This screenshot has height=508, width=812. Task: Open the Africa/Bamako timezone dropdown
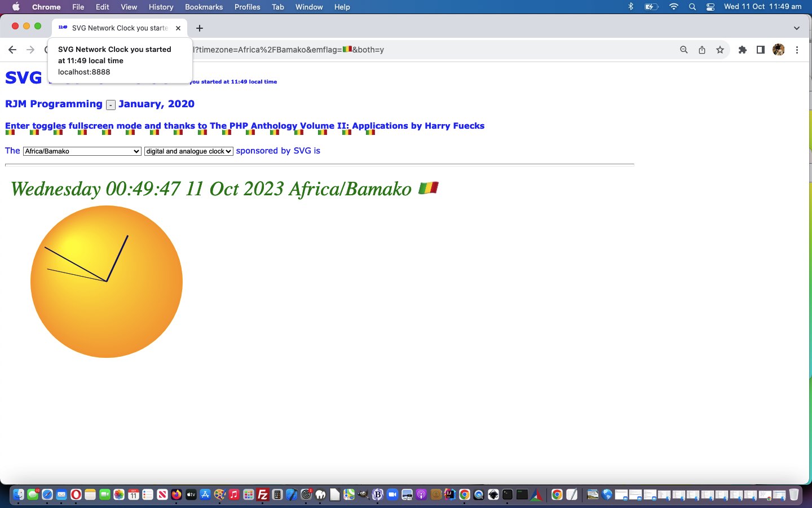[x=82, y=151]
